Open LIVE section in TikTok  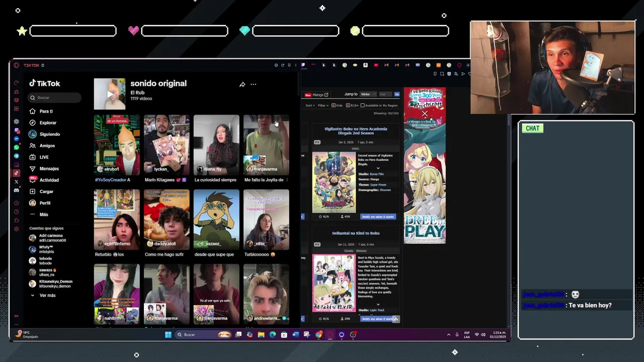(39, 157)
